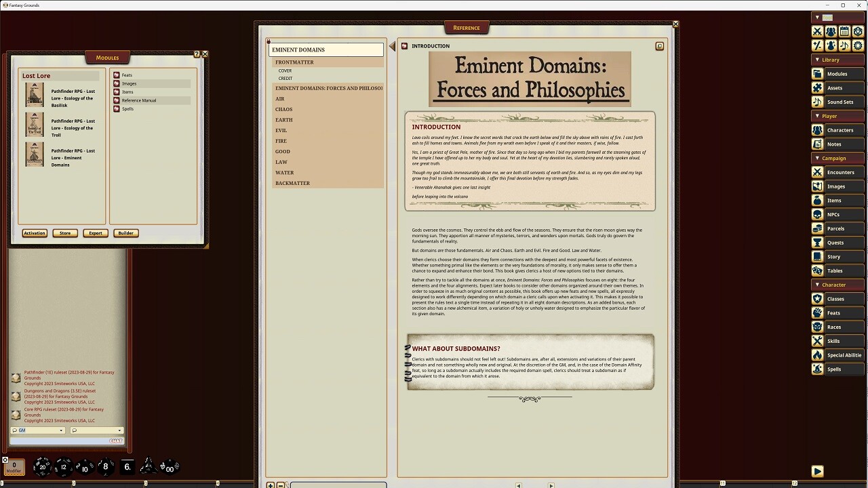Click the minus zoom control below the reference page
868x488 pixels.
281,485
